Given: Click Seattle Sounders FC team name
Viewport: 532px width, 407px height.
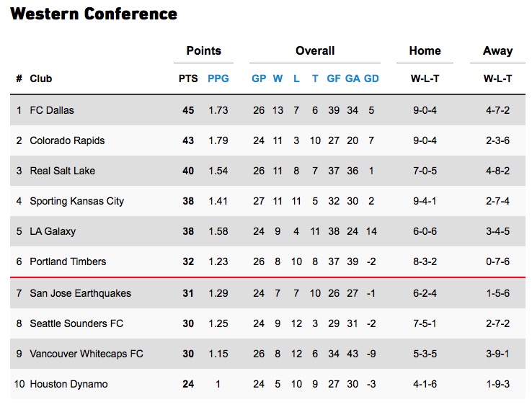Looking at the screenshot, I should click(76, 323).
